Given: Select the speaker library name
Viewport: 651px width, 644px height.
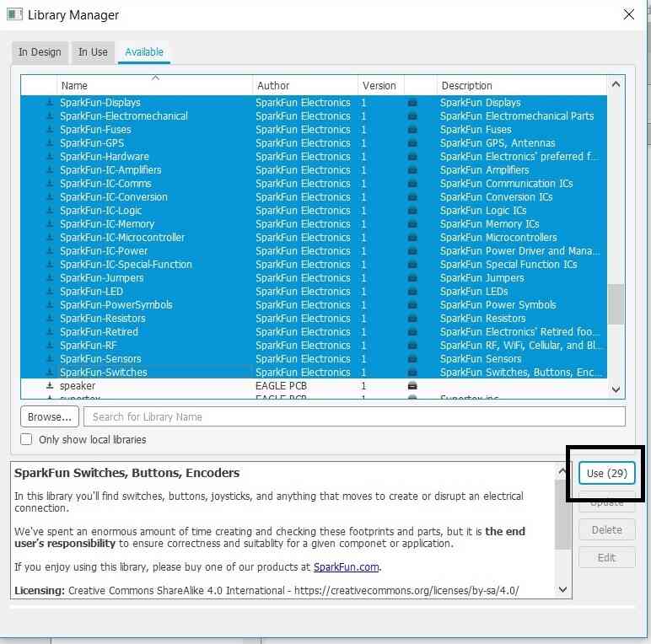Looking at the screenshot, I should pyautogui.click(x=78, y=386).
